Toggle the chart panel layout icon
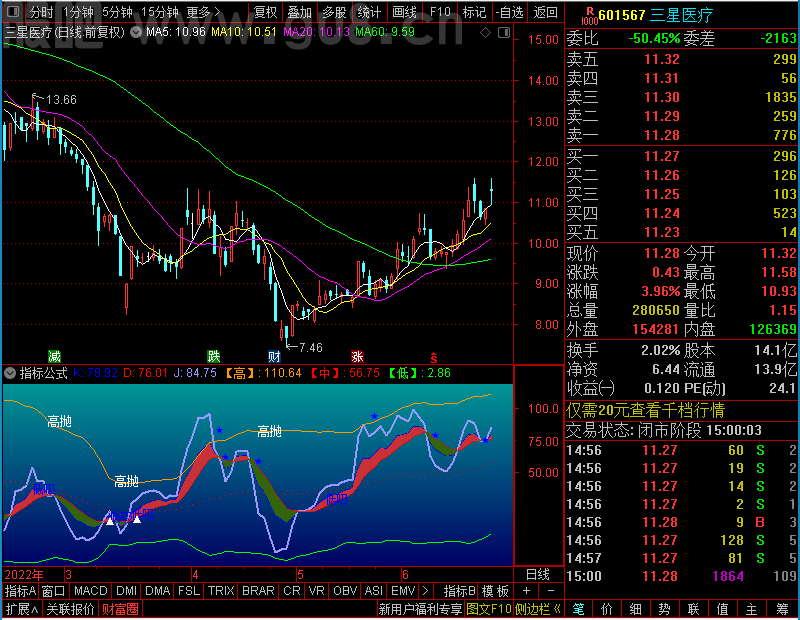The width and height of the screenshot is (800, 620). click(x=504, y=33)
